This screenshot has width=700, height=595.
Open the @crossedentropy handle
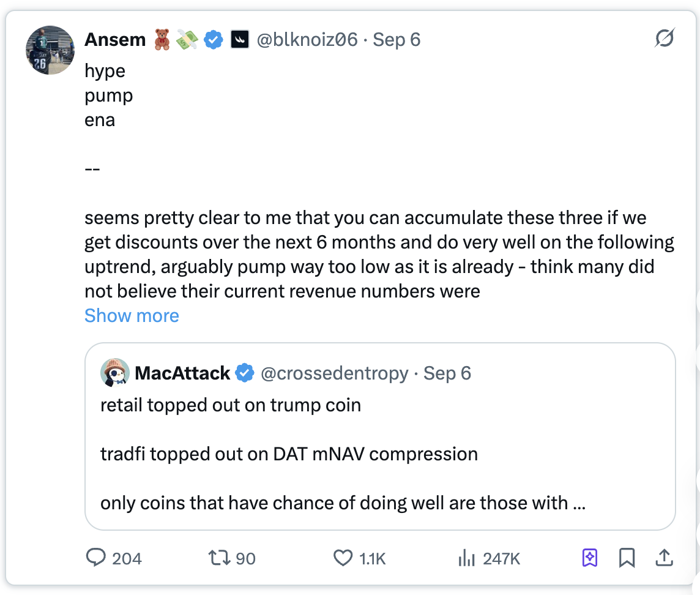click(x=334, y=373)
